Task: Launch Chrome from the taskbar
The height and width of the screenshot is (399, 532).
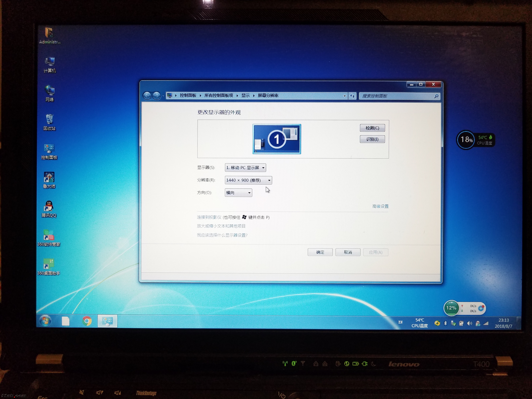Action: click(x=87, y=321)
